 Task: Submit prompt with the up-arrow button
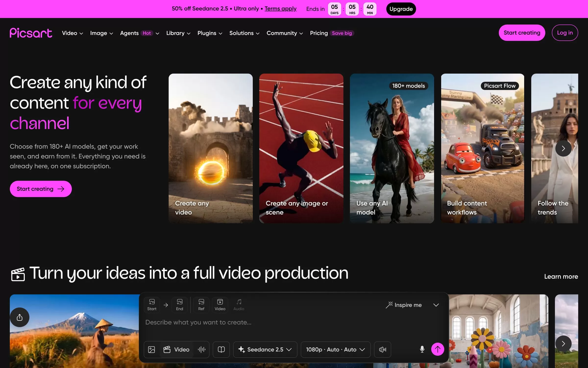coord(438,349)
